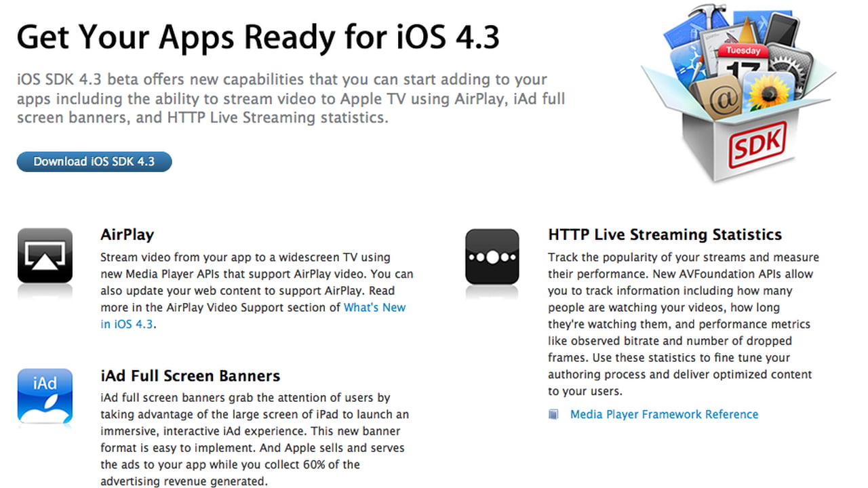Click the iAd blue icon

coord(45,396)
